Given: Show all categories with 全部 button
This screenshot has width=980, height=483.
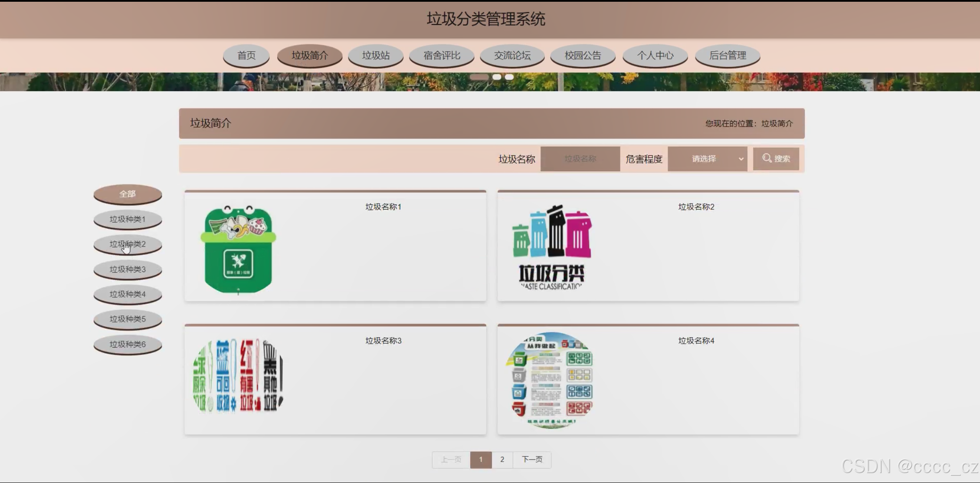Looking at the screenshot, I should [128, 194].
